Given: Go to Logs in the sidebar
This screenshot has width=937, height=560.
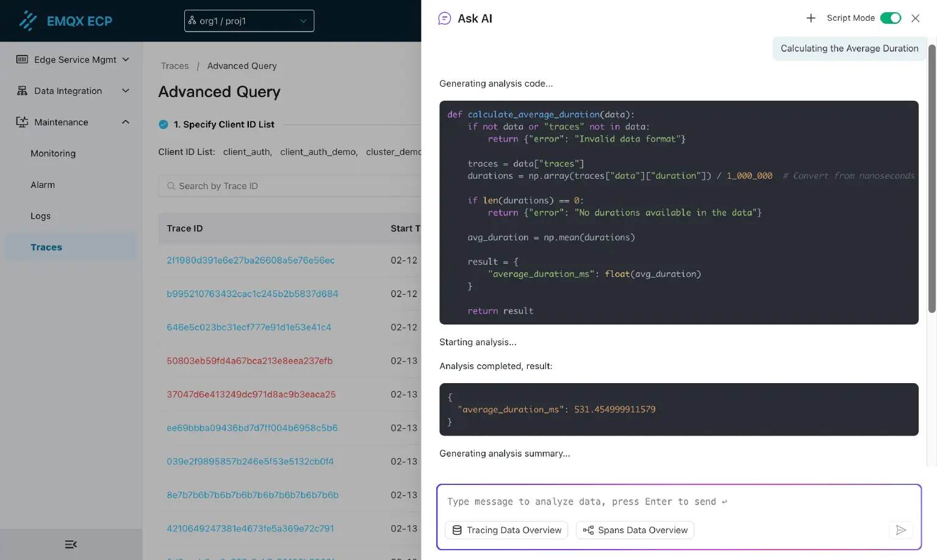Looking at the screenshot, I should (41, 216).
